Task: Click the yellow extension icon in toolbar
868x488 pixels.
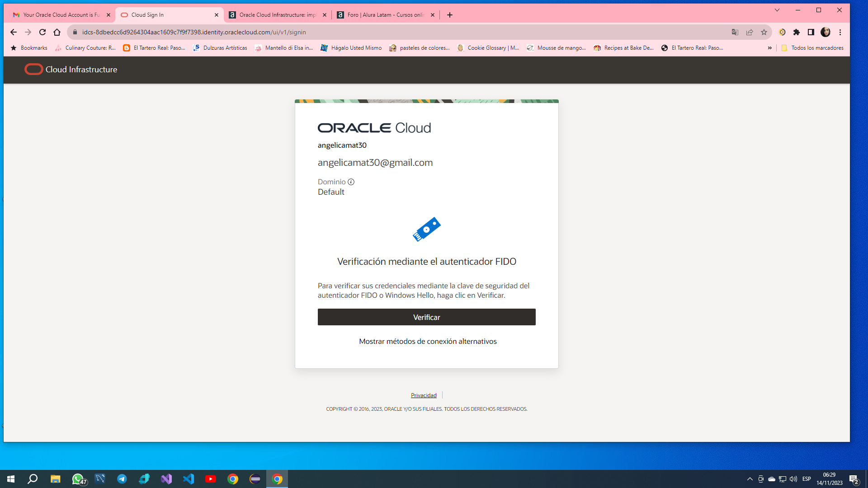Action: [782, 32]
